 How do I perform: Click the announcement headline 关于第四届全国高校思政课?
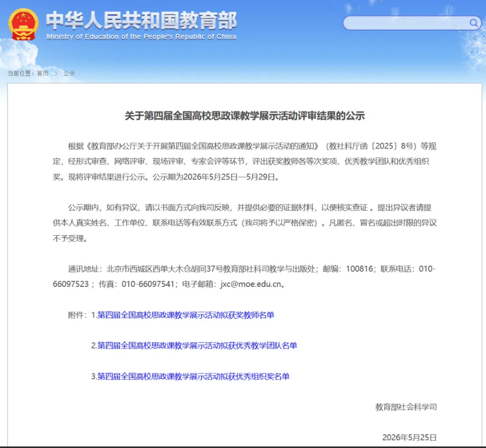click(245, 116)
